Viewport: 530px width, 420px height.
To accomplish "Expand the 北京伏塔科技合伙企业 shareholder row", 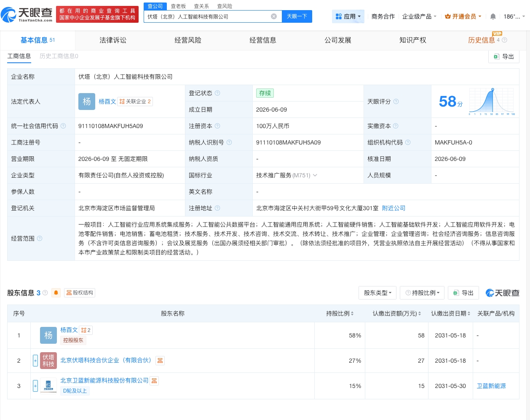I will click(x=35, y=361).
